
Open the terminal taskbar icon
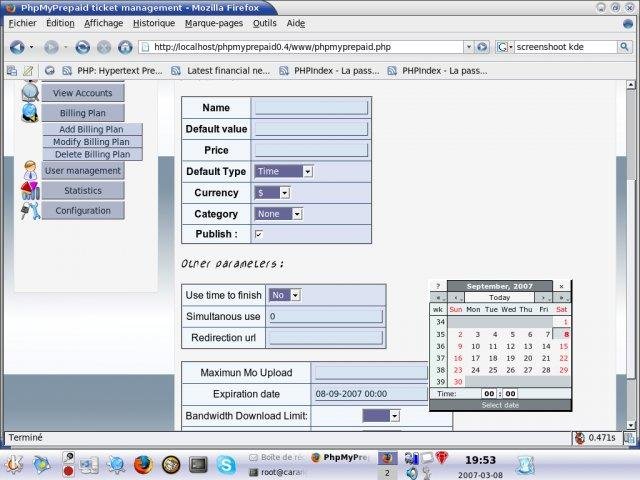coord(198,464)
